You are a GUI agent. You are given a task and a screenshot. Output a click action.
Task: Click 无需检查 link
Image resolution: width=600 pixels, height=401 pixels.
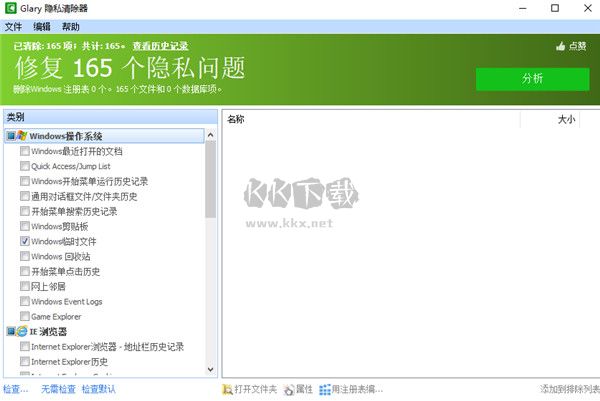point(58,390)
